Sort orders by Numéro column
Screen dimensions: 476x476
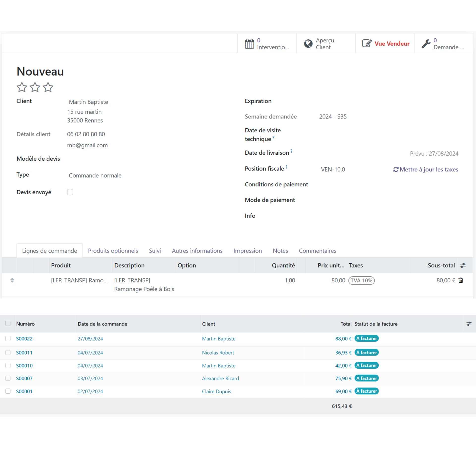point(26,324)
